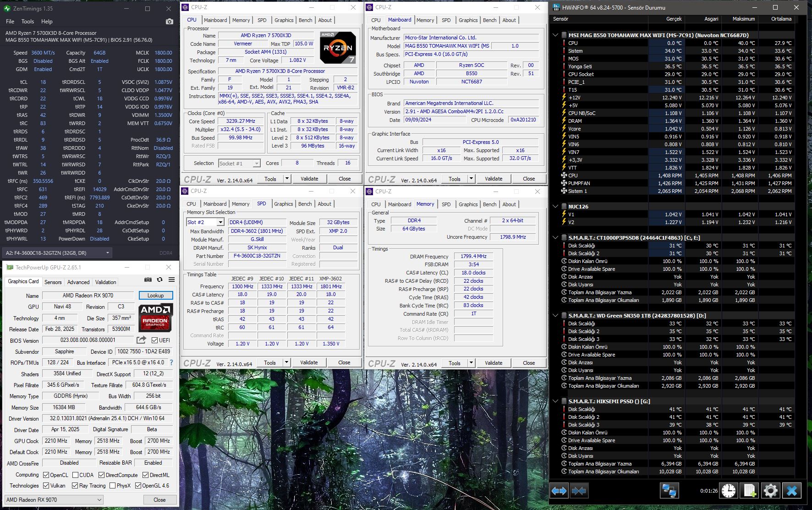Viewport: 812px width, 510px height.
Task: Collapse S.M.A.R.T. CT1000P3PSSD8 group
Action: [x=555, y=237]
